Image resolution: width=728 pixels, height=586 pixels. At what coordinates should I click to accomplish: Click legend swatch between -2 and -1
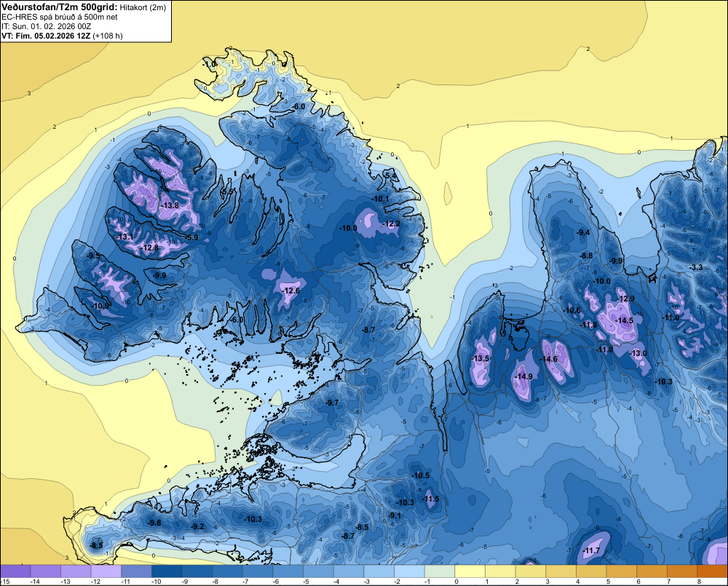tap(409, 571)
